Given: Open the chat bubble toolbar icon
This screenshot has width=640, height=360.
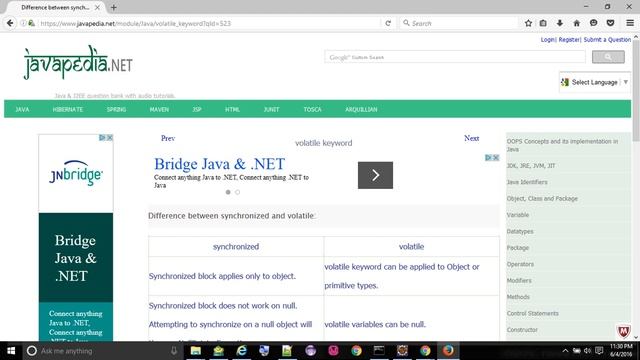Looking at the screenshot, I should point(593,23).
